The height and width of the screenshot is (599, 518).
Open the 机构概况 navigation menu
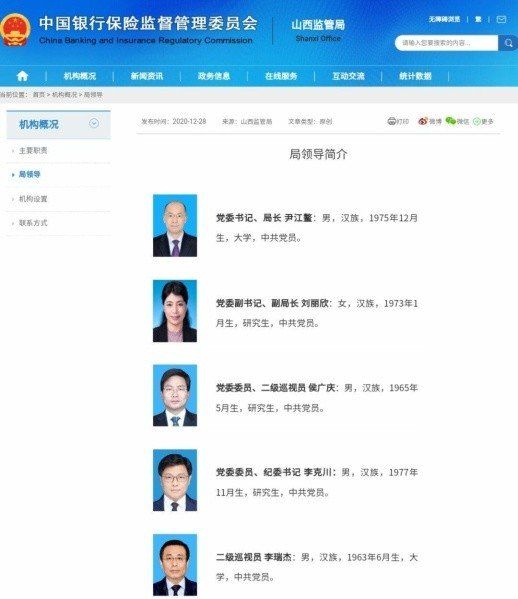80,76
